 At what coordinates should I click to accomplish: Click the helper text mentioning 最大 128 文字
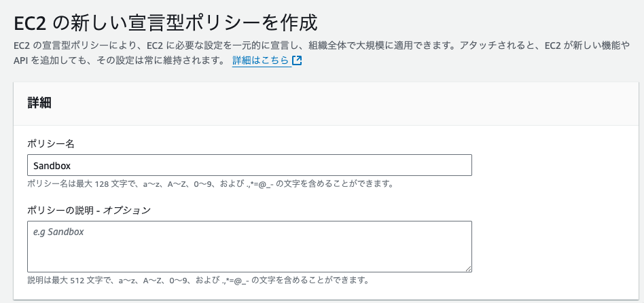tap(211, 184)
